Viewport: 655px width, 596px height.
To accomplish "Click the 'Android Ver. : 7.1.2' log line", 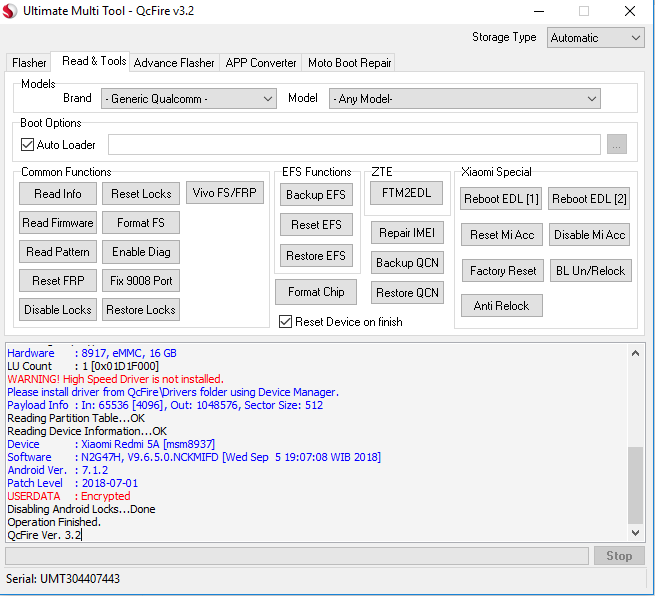I will pos(58,470).
